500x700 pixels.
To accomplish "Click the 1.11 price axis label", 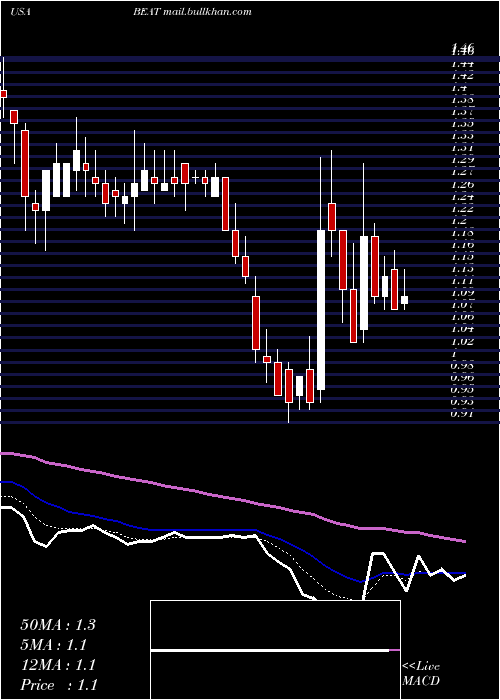I will click(462, 281).
